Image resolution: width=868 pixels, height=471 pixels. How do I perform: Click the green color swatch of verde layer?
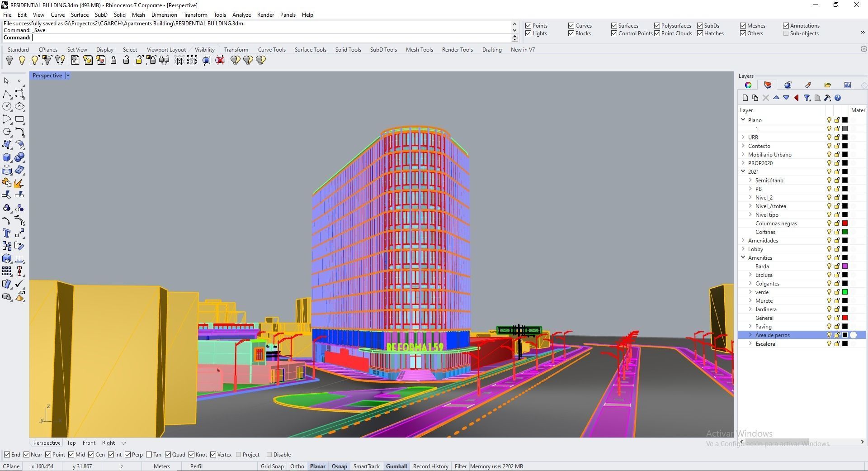(x=844, y=292)
